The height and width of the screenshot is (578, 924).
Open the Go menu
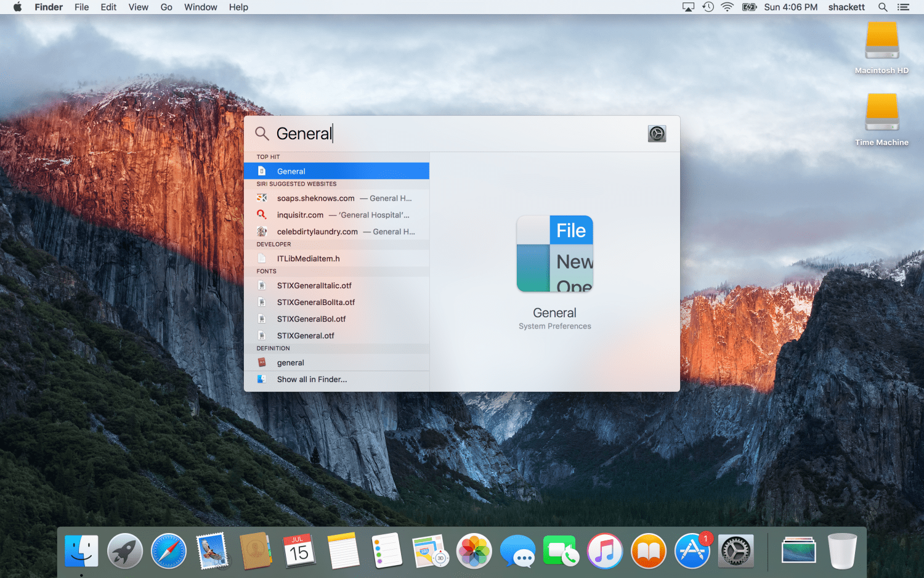[x=166, y=7]
